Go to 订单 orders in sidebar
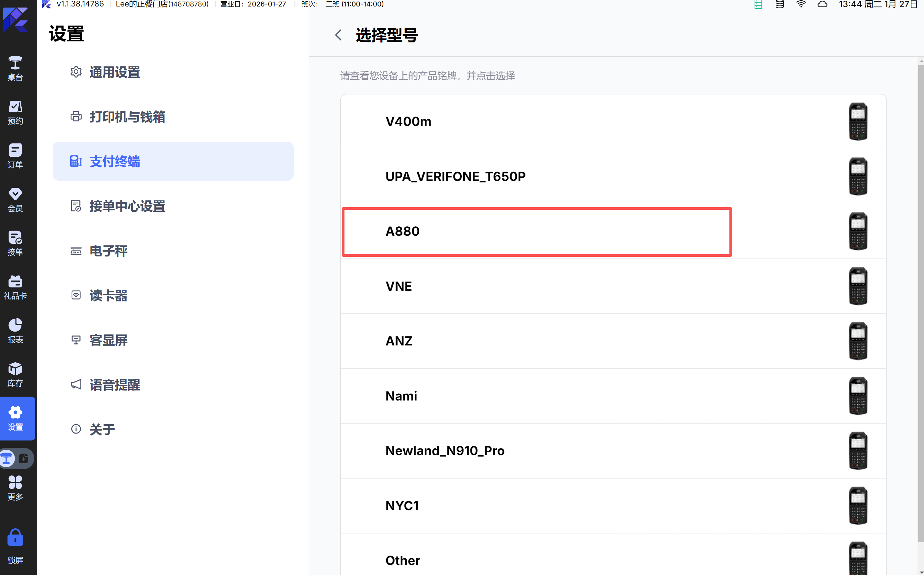The height and width of the screenshot is (575, 924). 15,156
